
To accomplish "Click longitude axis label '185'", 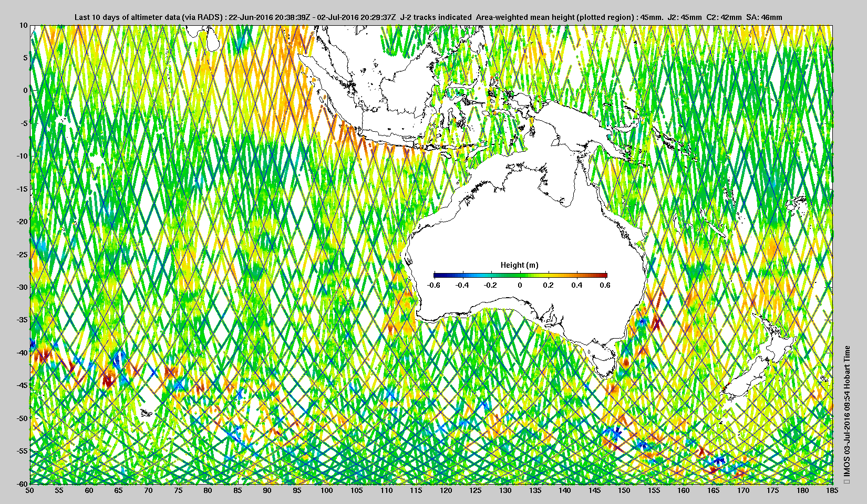I will coord(833,490).
